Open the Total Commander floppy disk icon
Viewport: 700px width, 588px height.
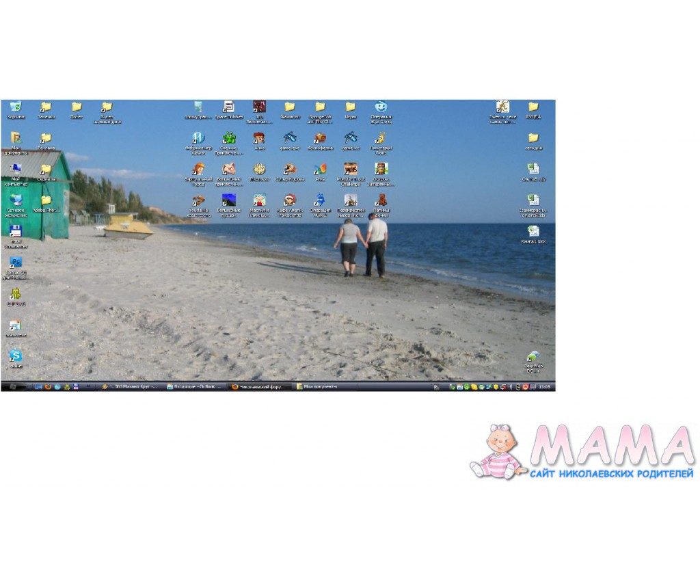pyautogui.click(x=15, y=231)
